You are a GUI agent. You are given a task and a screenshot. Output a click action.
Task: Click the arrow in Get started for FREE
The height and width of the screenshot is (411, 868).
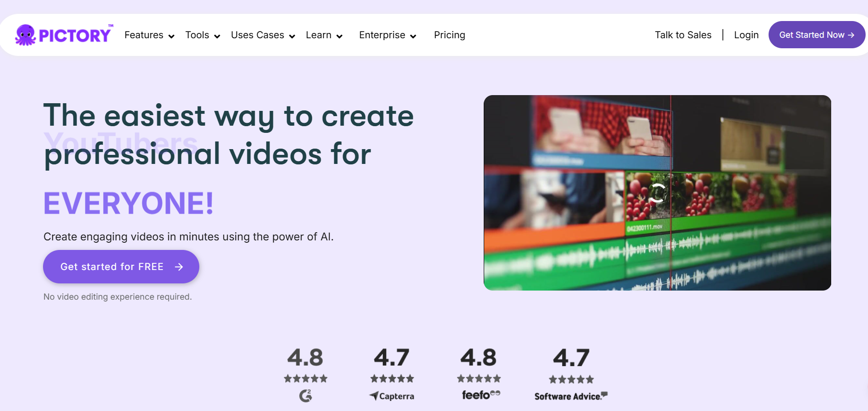tap(179, 267)
